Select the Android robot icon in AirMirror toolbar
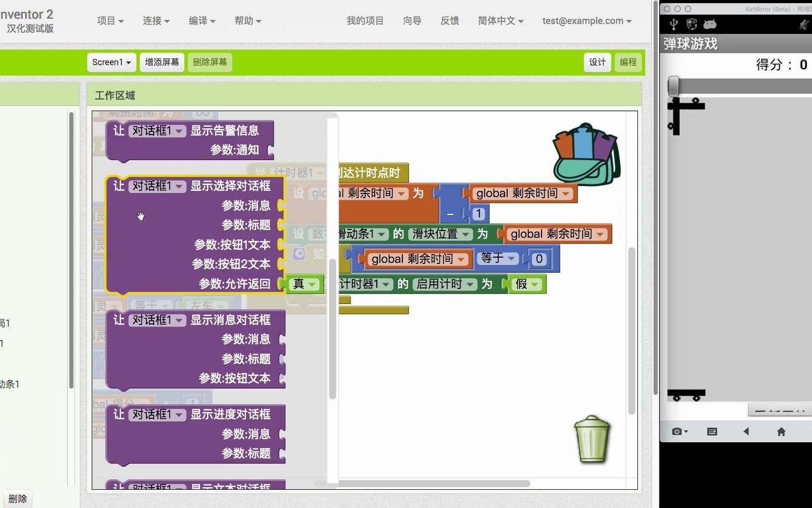Viewport: 812px width, 508px height. point(709,23)
